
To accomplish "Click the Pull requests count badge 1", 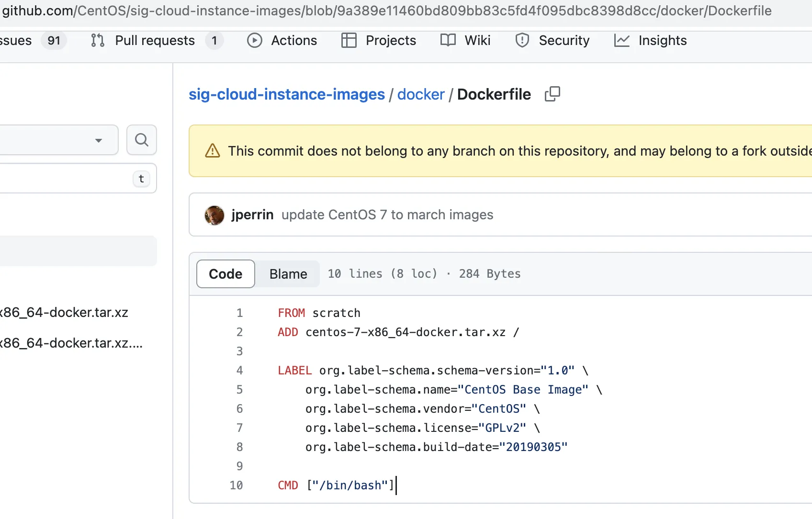I will [214, 41].
